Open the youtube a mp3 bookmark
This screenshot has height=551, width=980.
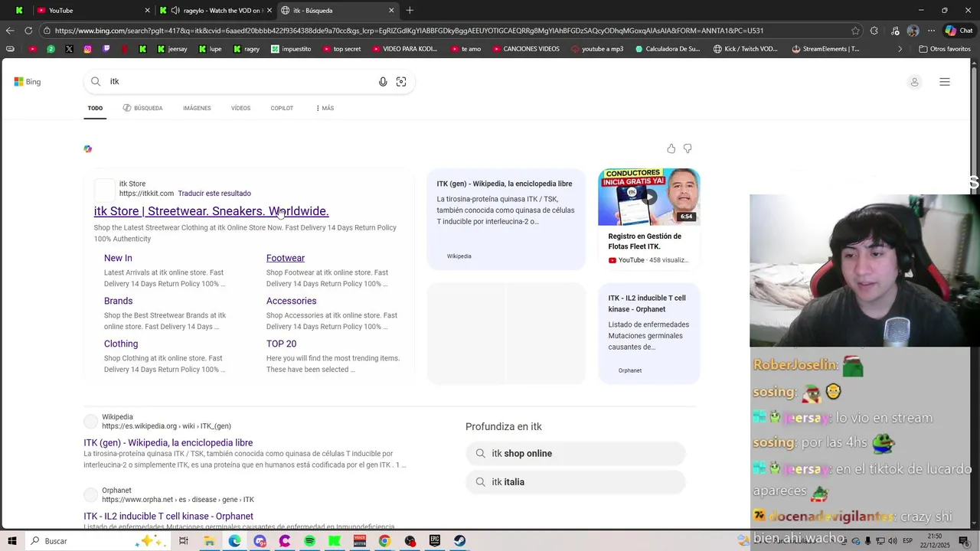click(597, 49)
